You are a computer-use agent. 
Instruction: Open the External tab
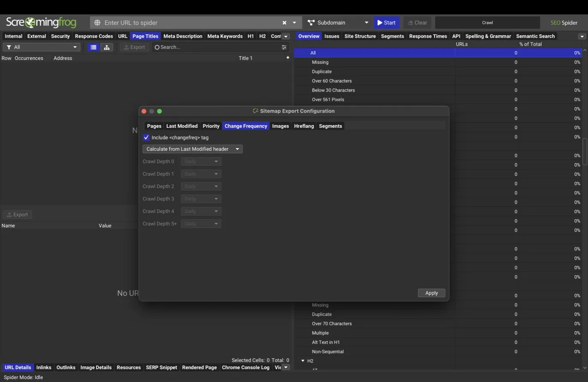[x=36, y=36]
